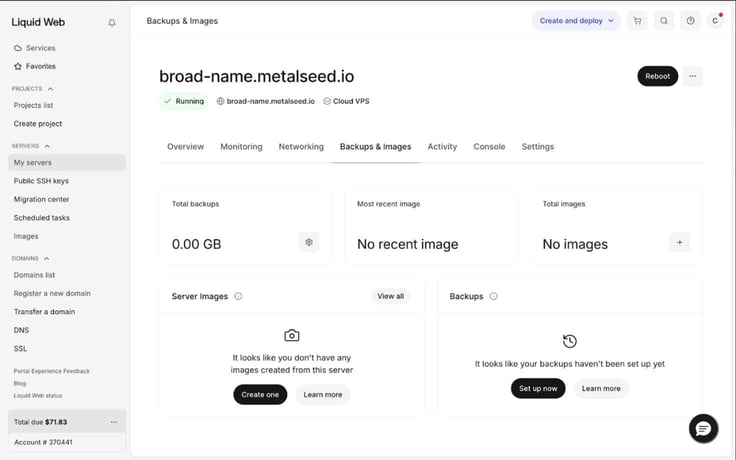
Task: Open Register a new domain
Action: tap(52, 293)
